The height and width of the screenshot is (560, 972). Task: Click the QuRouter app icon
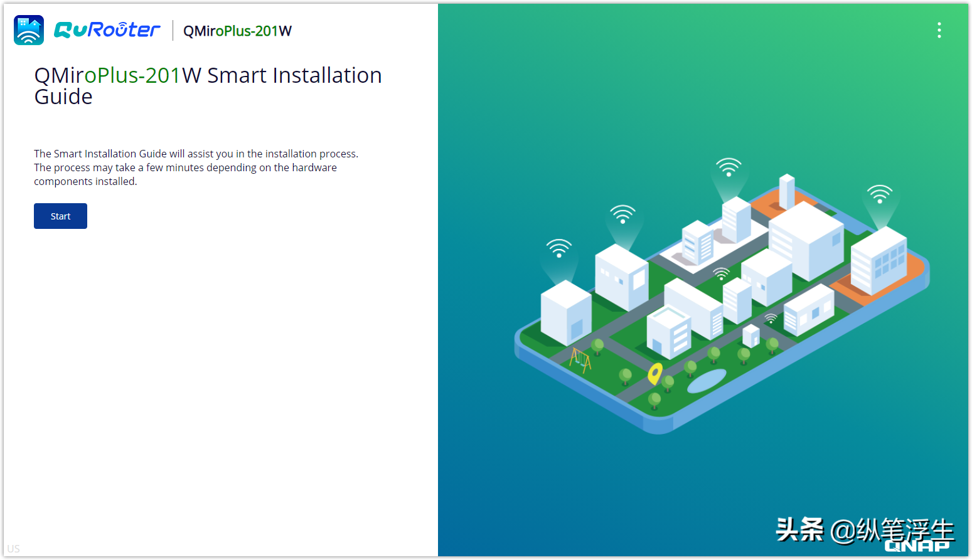[29, 30]
